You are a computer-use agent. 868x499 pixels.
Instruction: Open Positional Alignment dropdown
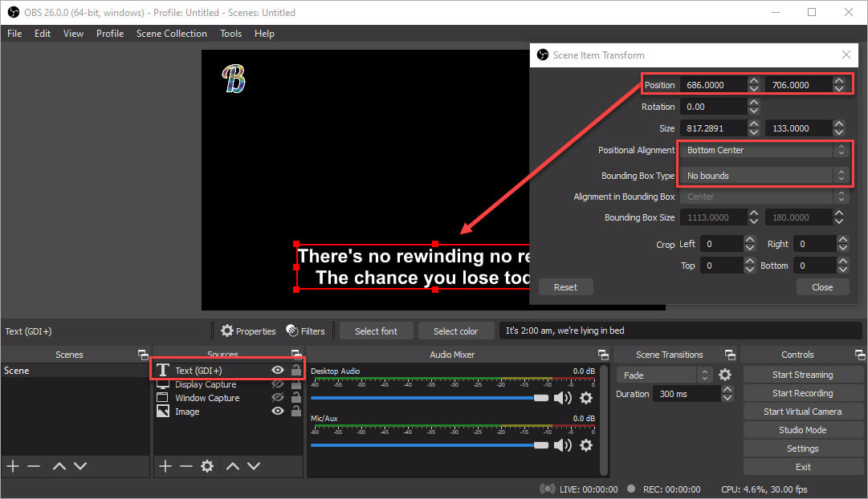click(x=764, y=150)
